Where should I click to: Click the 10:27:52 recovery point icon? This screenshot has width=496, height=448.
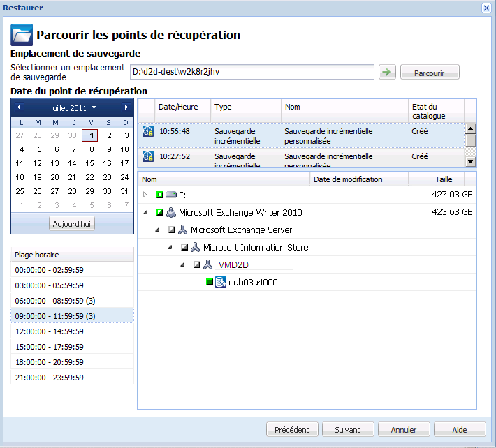(x=147, y=158)
